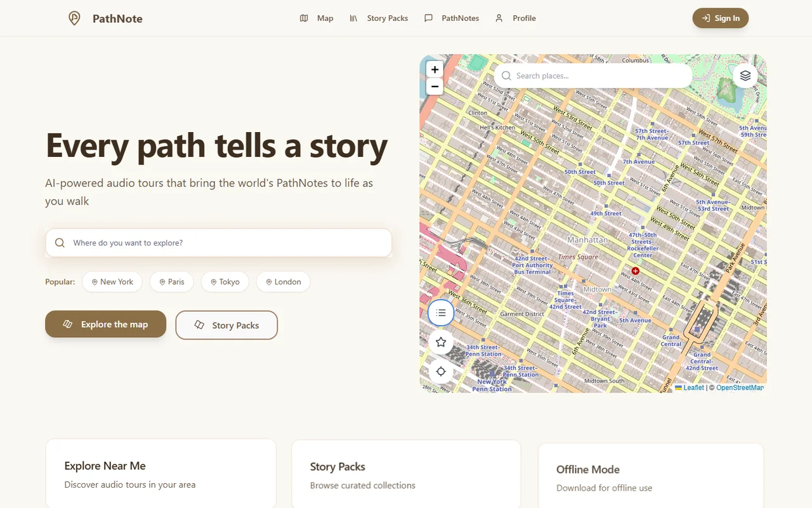Open the Map nav item
The height and width of the screenshot is (508, 812).
(x=317, y=18)
